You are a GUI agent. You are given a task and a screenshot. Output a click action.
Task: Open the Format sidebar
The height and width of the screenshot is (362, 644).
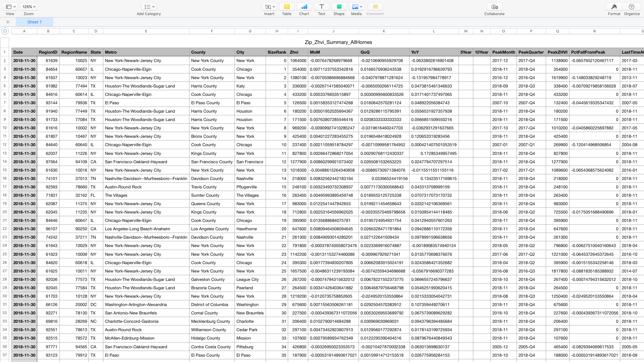614,7
